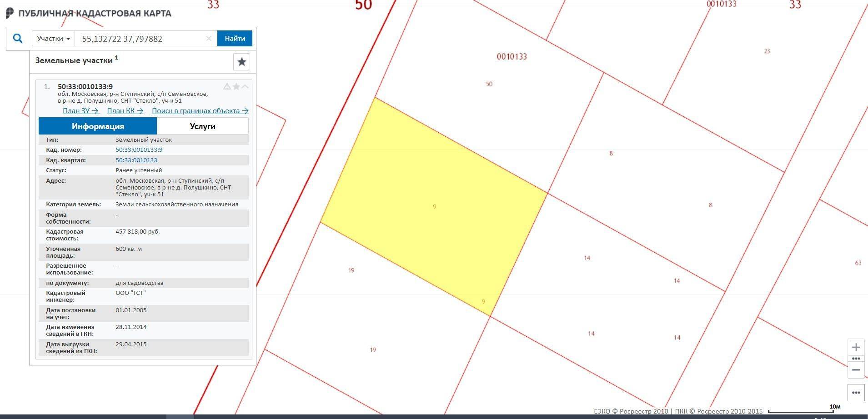Viewport: 868px width, 419px height.
Task: Clear the search field with X
Action: pyautogui.click(x=209, y=39)
